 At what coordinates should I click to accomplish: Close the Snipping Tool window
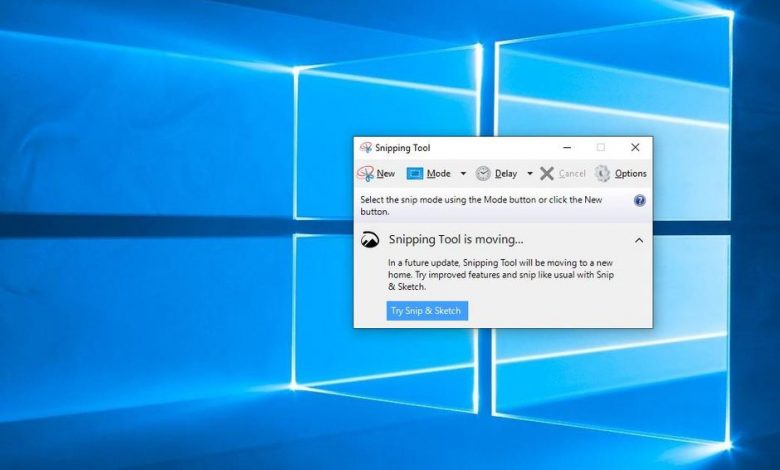click(635, 148)
